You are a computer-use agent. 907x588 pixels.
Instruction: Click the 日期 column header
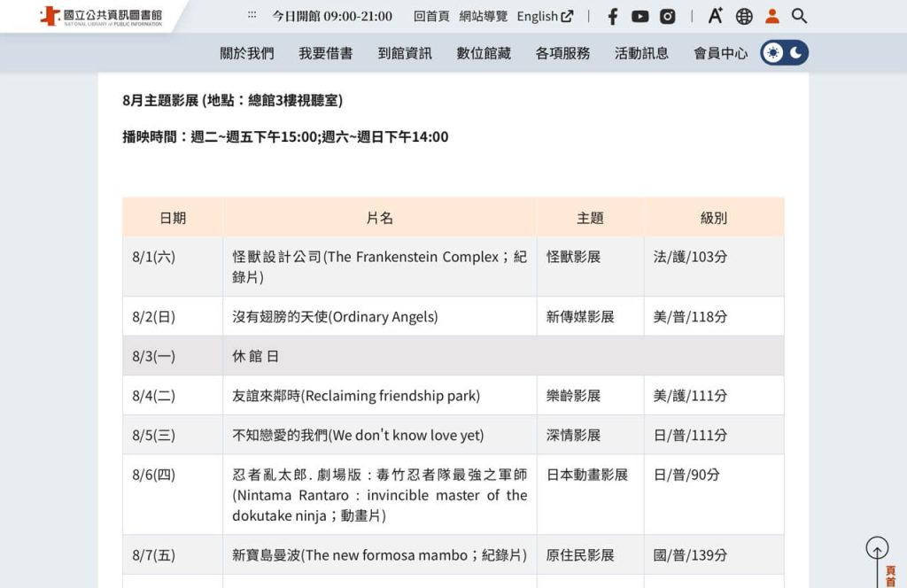173,217
